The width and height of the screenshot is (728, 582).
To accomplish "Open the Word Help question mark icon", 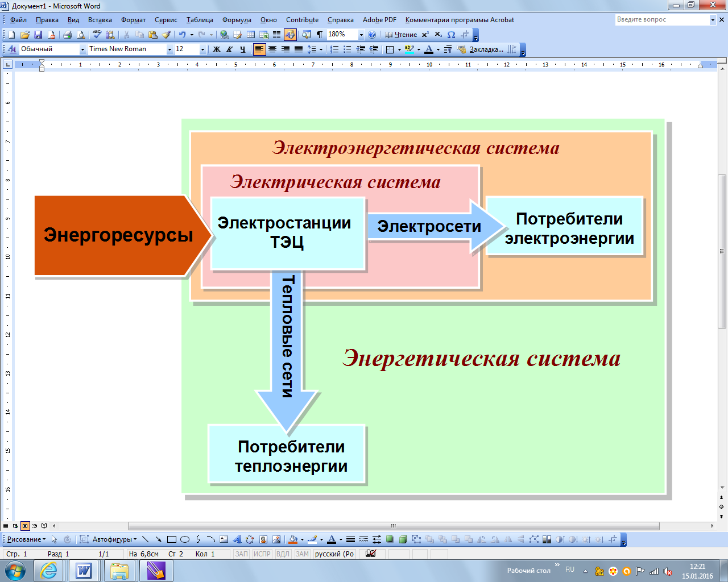I will point(372,35).
